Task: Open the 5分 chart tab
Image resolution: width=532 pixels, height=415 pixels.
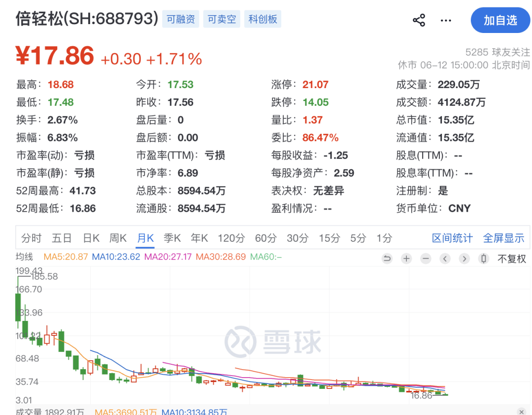Action: [x=358, y=238]
